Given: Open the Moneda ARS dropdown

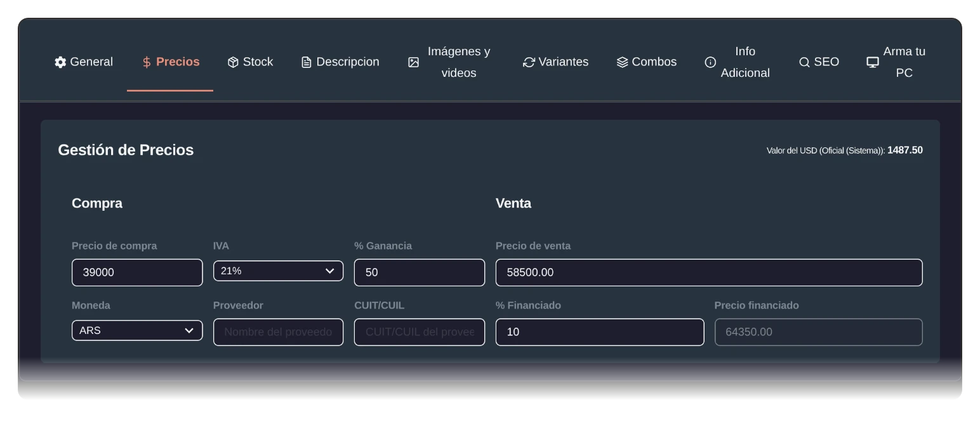Looking at the screenshot, I should click(x=137, y=331).
